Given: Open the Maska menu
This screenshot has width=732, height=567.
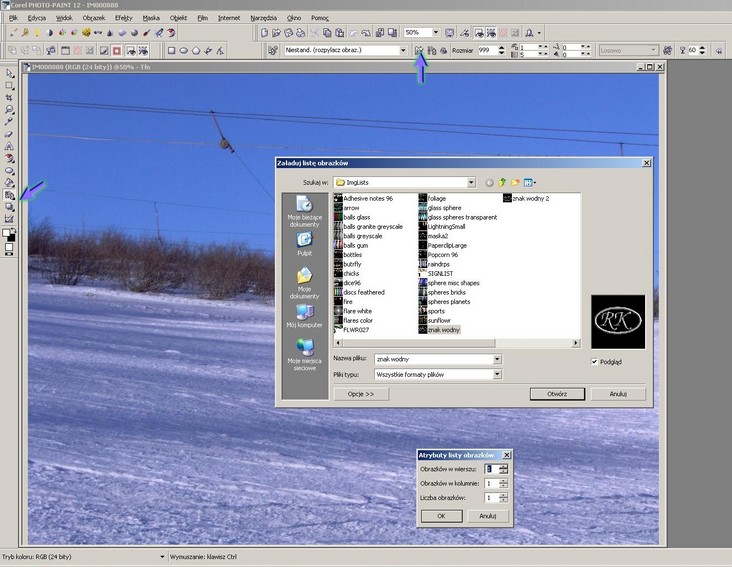Looking at the screenshot, I should tap(150, 18).
